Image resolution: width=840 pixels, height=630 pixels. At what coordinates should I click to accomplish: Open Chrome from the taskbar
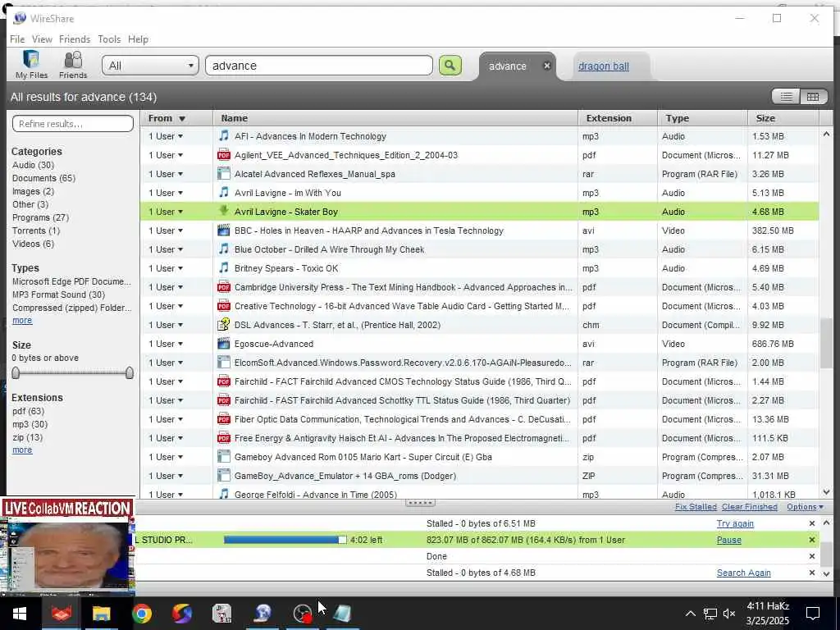[x=141, y=614]
